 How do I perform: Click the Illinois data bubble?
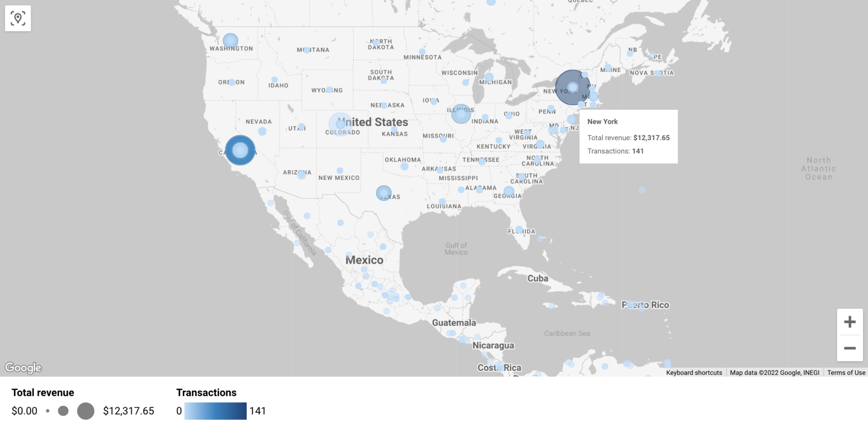[x=461, y=114]
